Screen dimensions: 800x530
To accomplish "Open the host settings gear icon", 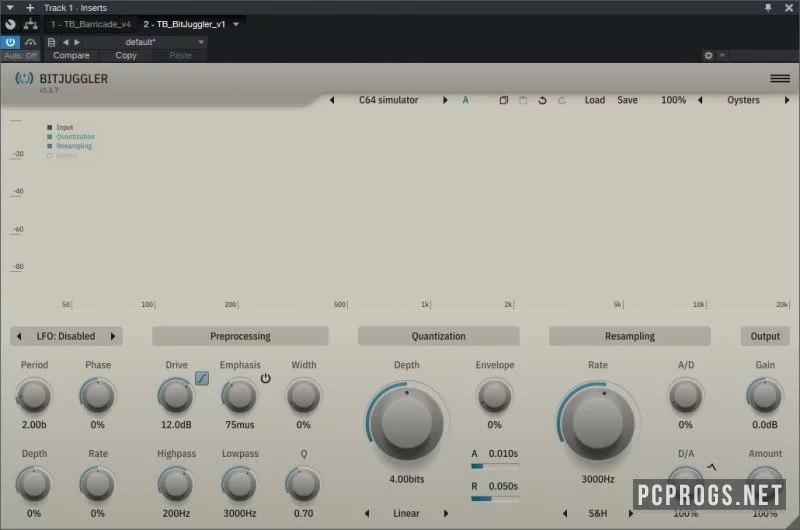I will click(708, 55).
